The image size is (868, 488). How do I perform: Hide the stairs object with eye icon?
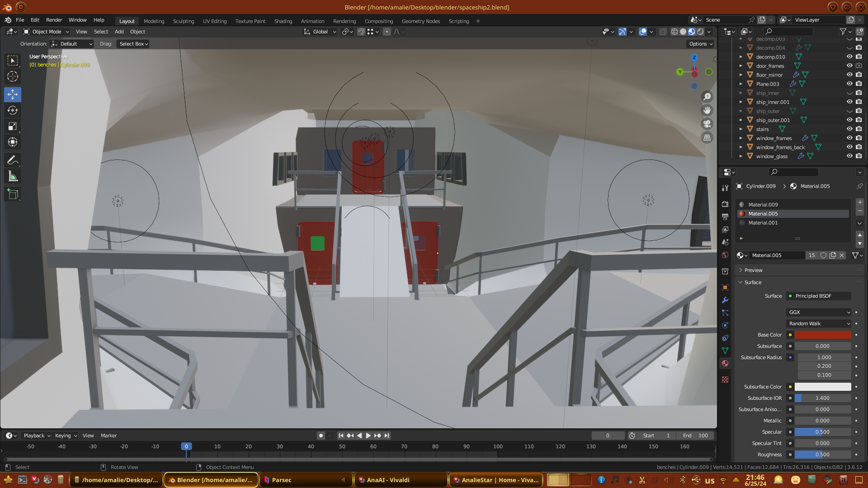click(x=849, y=129)
